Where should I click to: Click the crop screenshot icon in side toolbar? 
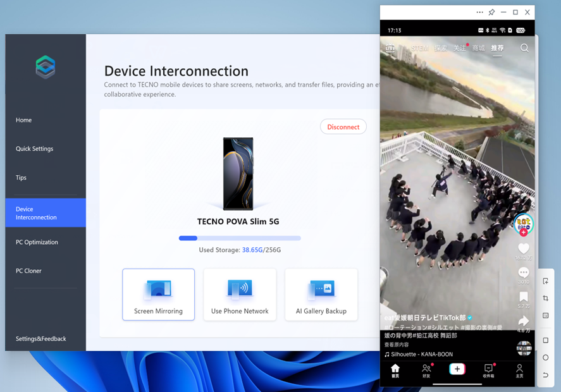[x=545, y=298]
